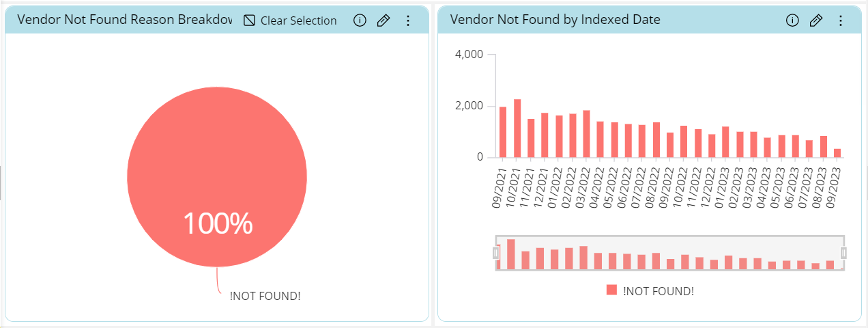Select the 06/2022 bar
This screenshot has height=328, width=868.
coord(628,141)
